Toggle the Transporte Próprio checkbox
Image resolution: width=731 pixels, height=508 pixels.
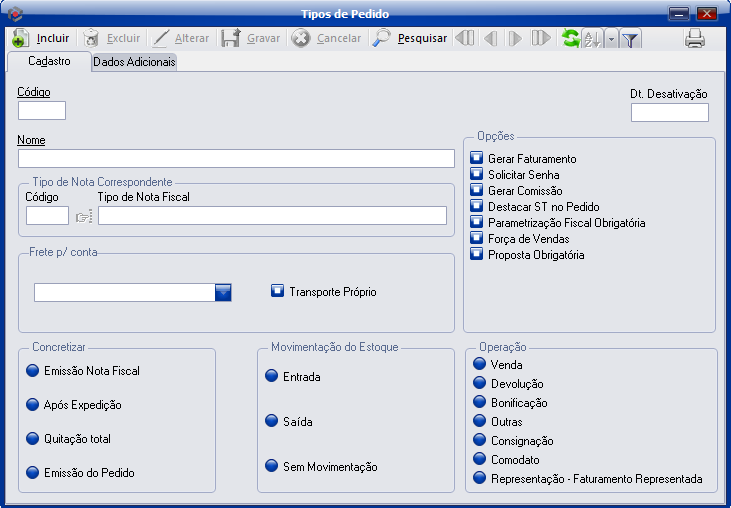coord(278,292)
